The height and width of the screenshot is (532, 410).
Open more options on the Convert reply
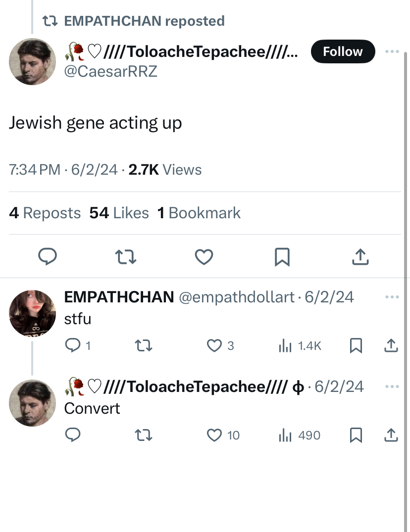point(392,387)
